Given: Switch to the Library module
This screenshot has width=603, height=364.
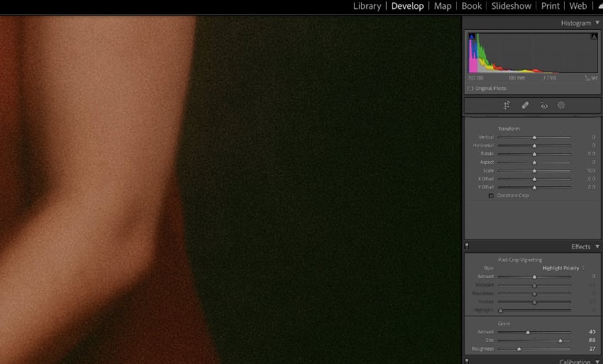Looking at the screenshot, I should [x=367, y=6].
